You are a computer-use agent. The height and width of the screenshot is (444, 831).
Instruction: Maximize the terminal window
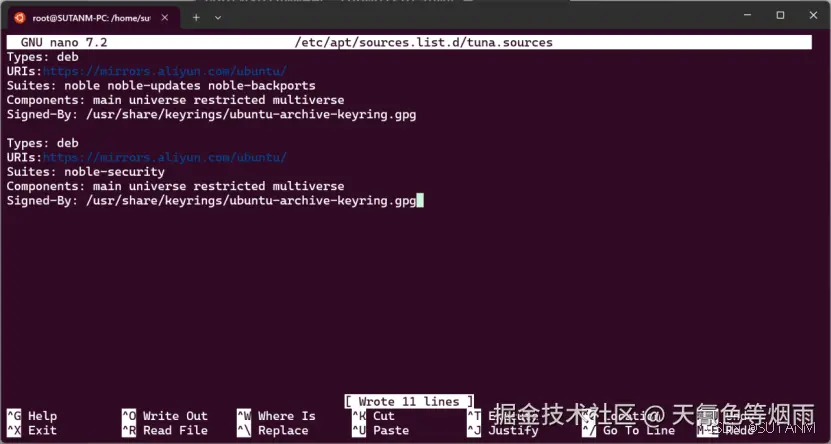point(780,15)
